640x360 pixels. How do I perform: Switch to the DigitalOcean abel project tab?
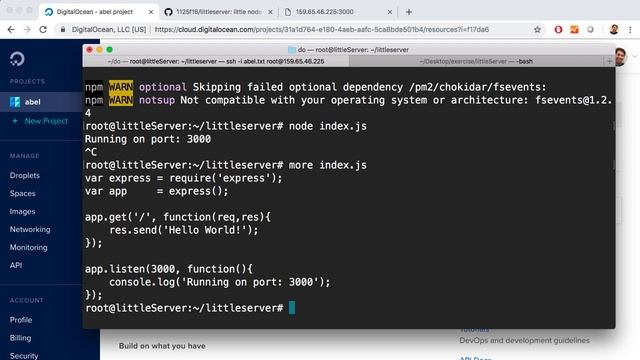click(98, 12)
